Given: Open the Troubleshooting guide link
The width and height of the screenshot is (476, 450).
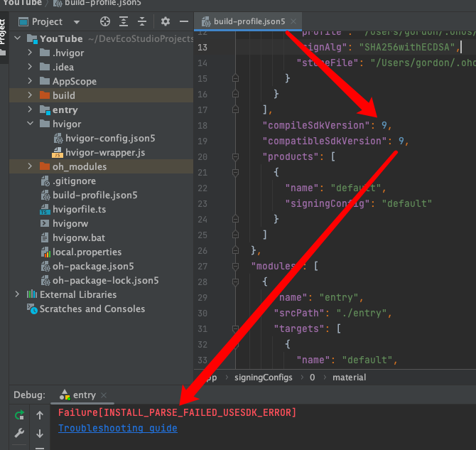Looking at the screenshot, I should click(x=118, y=428).
